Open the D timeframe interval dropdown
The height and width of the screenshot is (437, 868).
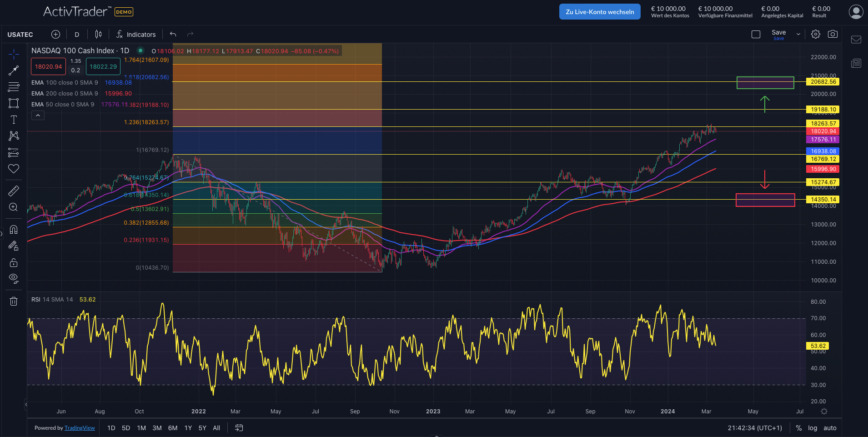click(76, 34)
